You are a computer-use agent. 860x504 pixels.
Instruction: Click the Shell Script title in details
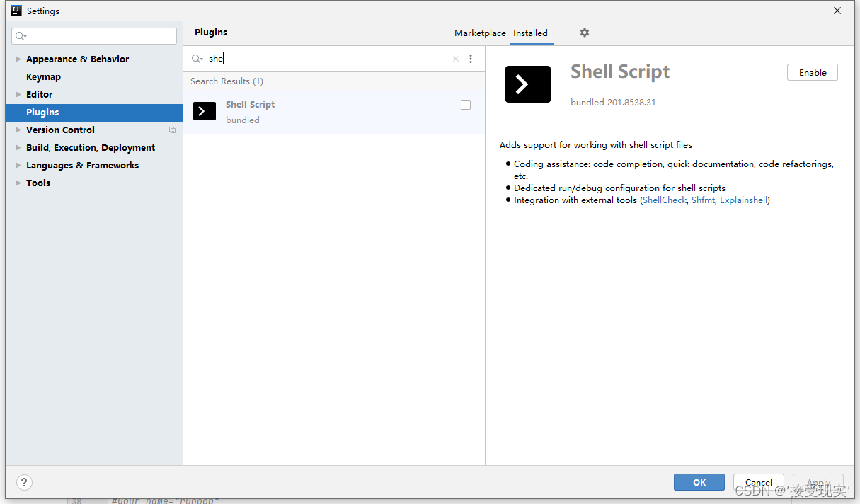coord(620,71)
